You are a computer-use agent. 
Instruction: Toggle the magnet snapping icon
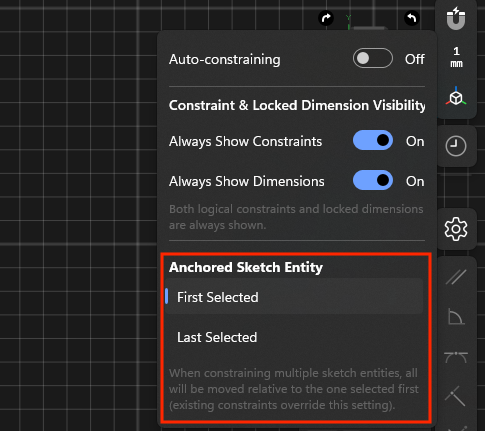pos(456,18)
